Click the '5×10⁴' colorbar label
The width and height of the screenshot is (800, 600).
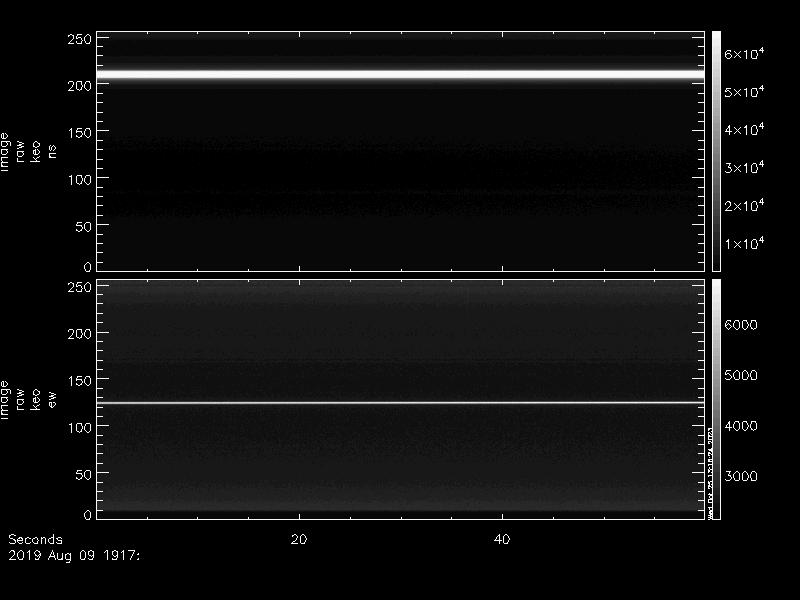tap(744, 91)
